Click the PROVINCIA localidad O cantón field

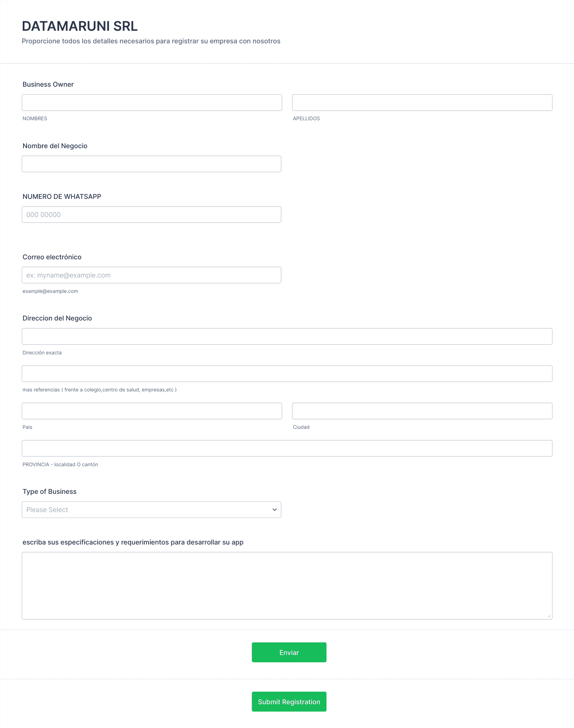[287, 448]
